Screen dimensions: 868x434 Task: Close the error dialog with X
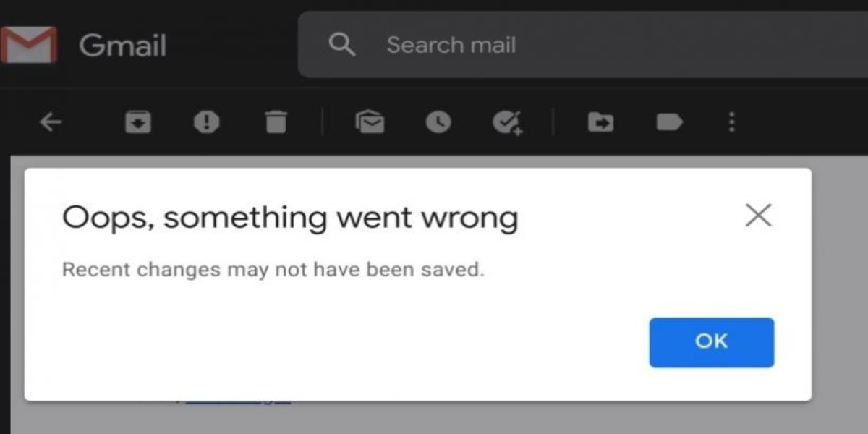[758, 216]
